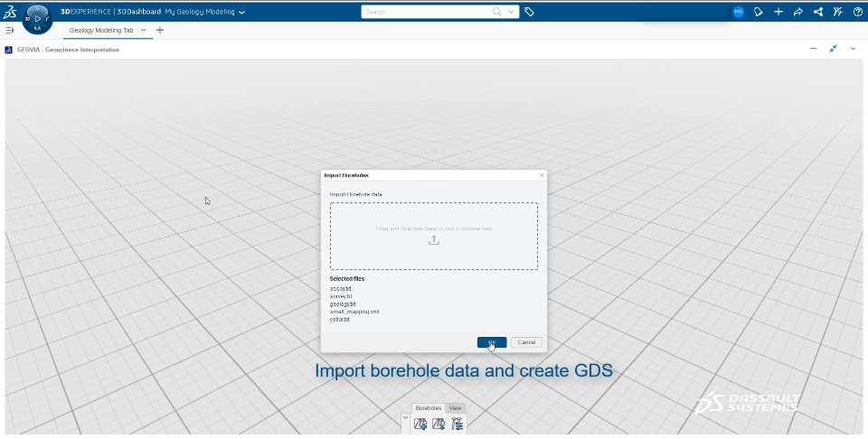Click the 3DEXPERIENCE | 3DDashboard title

click(x=110, y=12)
